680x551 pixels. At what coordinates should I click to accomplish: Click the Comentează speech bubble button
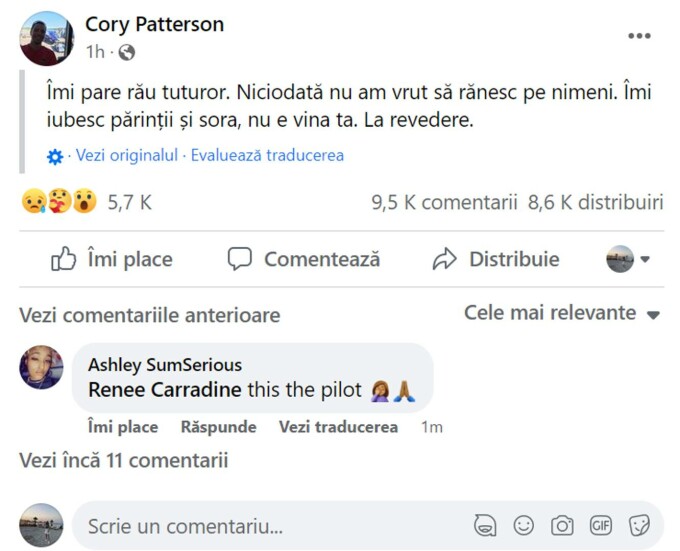[304, 259]
